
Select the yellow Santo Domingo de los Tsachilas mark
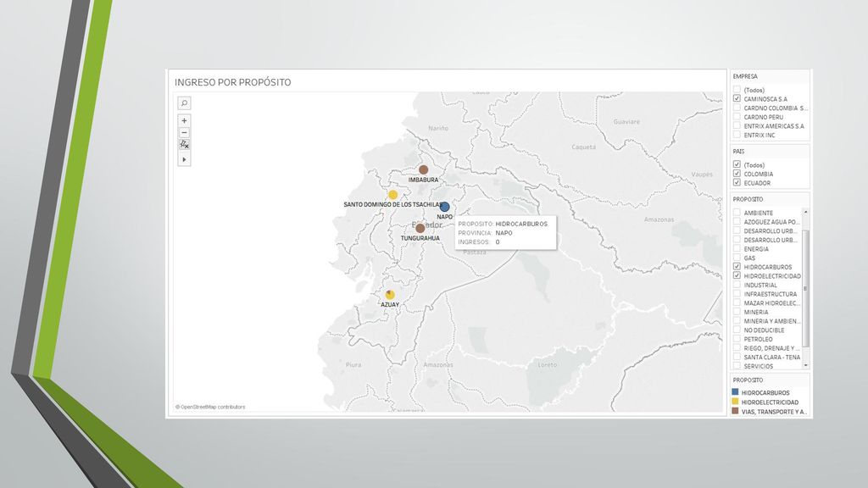point(393,195)
